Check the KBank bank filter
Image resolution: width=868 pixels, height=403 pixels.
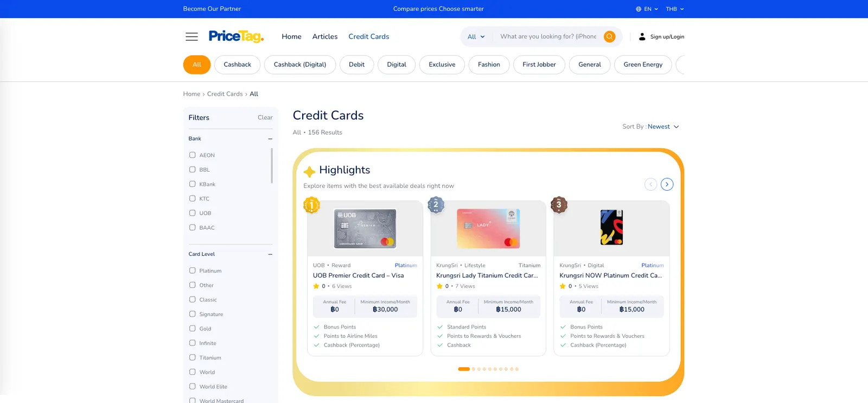(x=192, y=184)
